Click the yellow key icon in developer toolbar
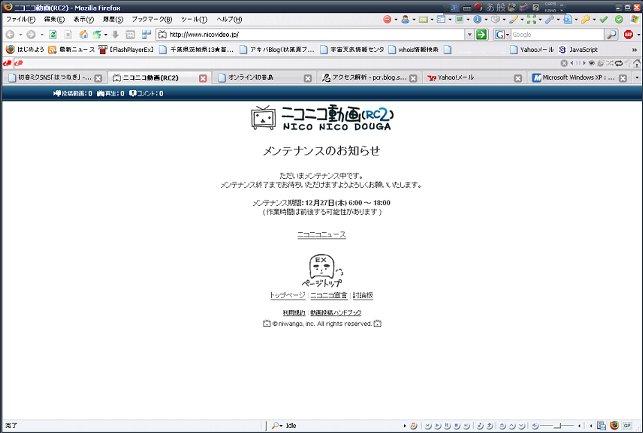 [586, 19]
